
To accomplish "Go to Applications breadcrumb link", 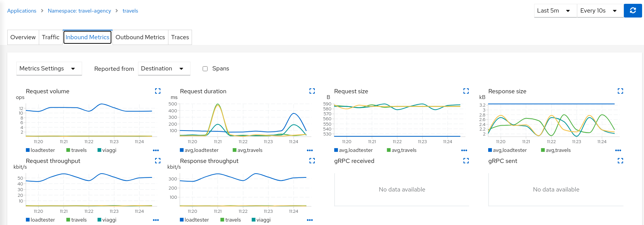I will pyautogui.click(x=22, y=11).
